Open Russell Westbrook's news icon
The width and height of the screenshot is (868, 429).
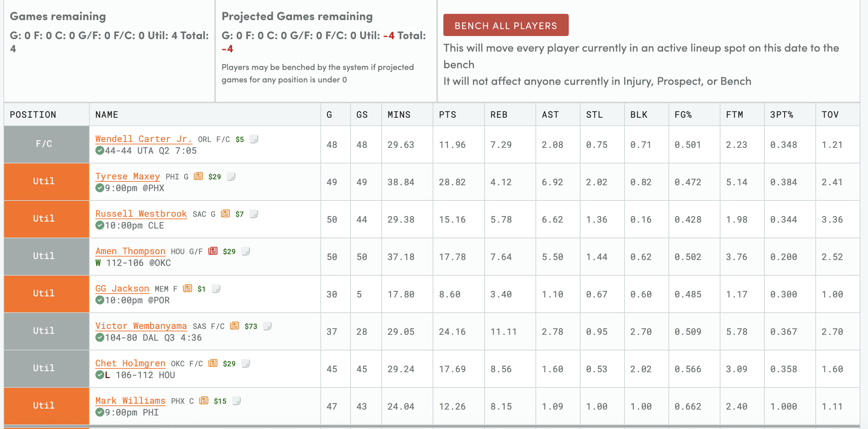[225, 214]
